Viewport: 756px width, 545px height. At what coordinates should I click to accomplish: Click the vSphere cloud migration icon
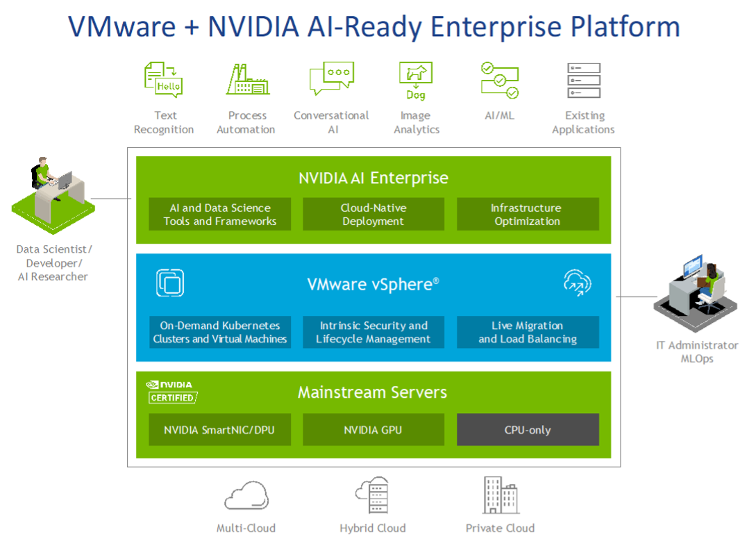coord(577,283)
